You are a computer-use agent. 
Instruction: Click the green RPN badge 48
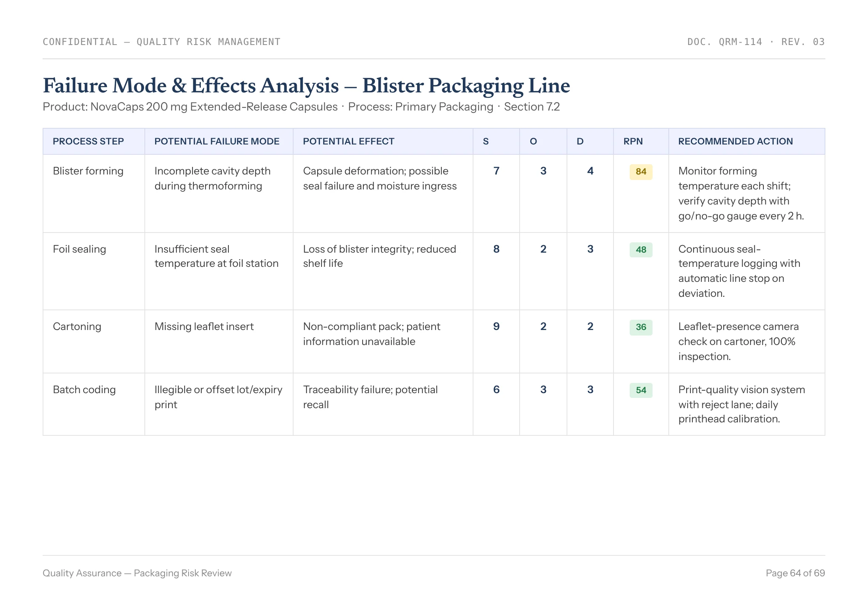[641, 249]
